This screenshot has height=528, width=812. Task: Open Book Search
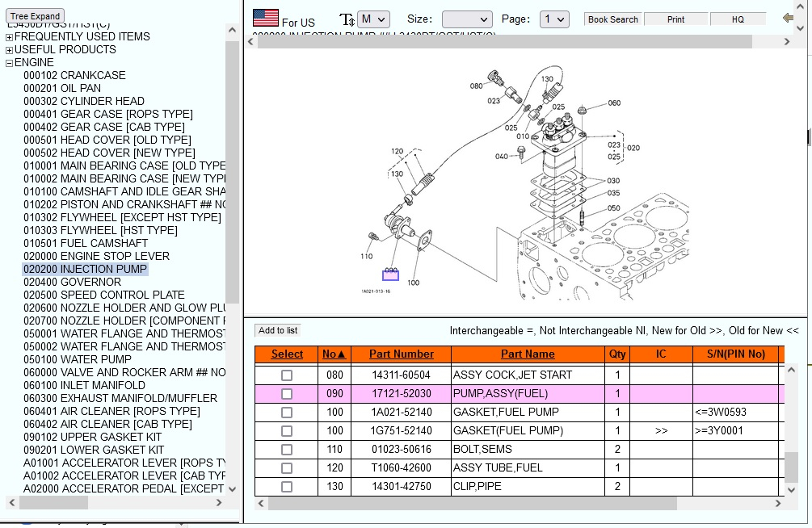pos(613,19)
